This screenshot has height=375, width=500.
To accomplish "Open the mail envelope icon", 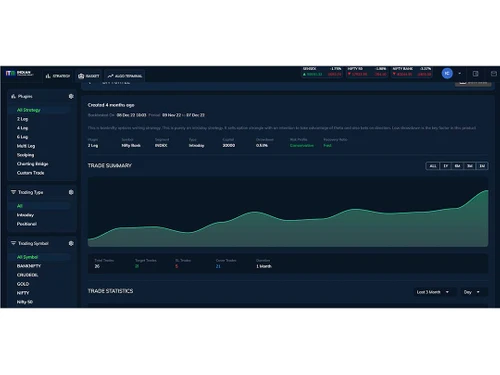I will (494, 74).
